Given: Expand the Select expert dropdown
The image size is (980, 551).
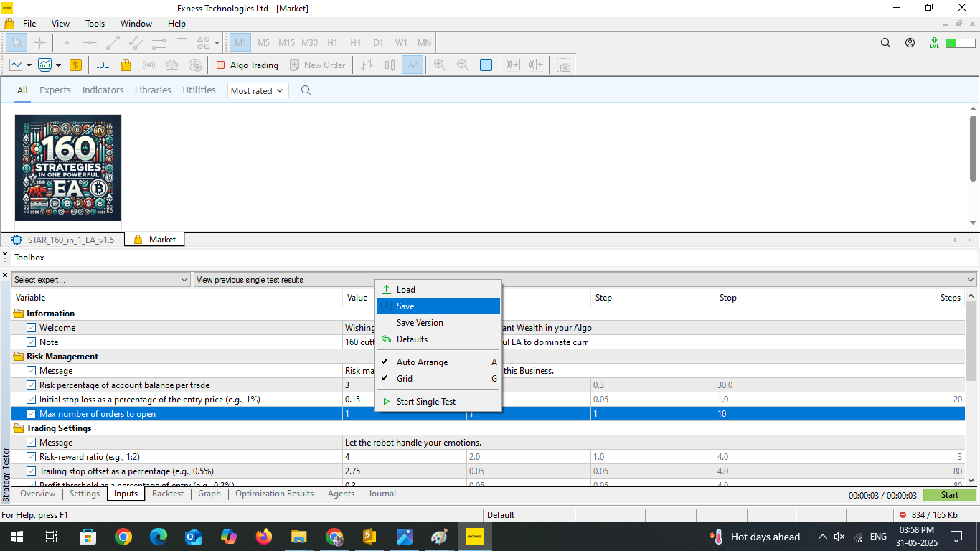Looking at the screenshot, I should [x=101, y=280].
